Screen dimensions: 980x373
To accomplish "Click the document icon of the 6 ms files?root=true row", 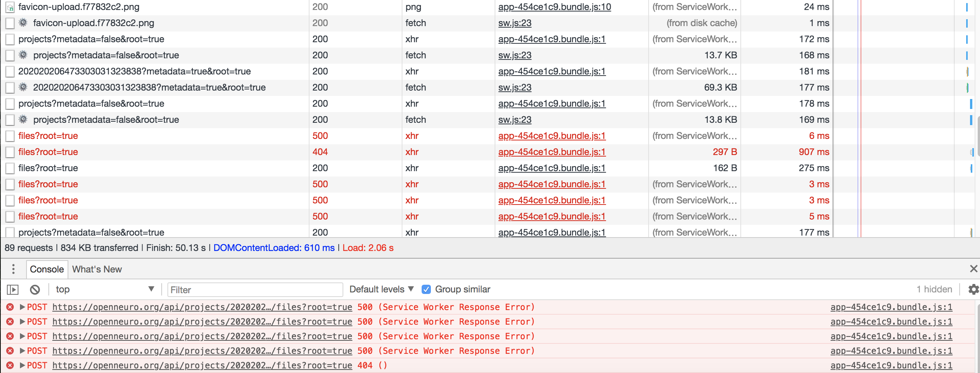I will (10, 136).
